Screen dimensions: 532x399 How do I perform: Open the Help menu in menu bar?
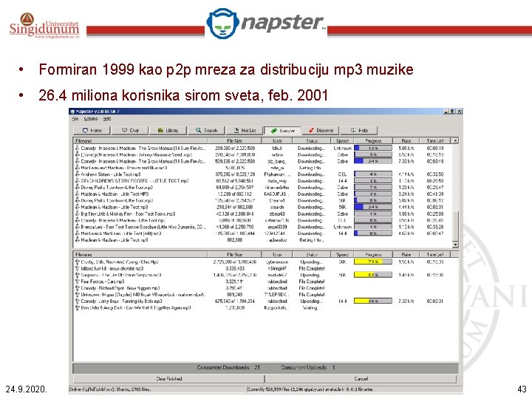107,119
